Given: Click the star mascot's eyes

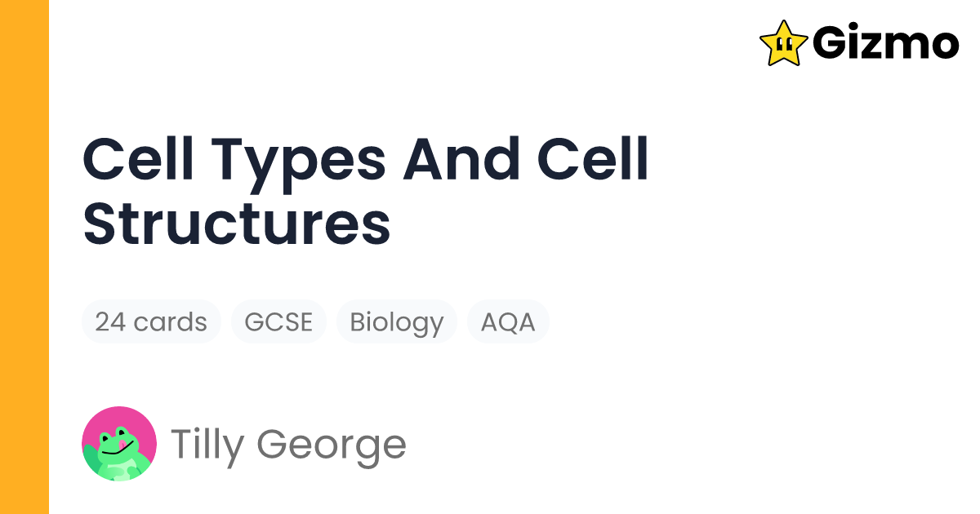Looking at the screenshot, I should [x=782, y=38].
